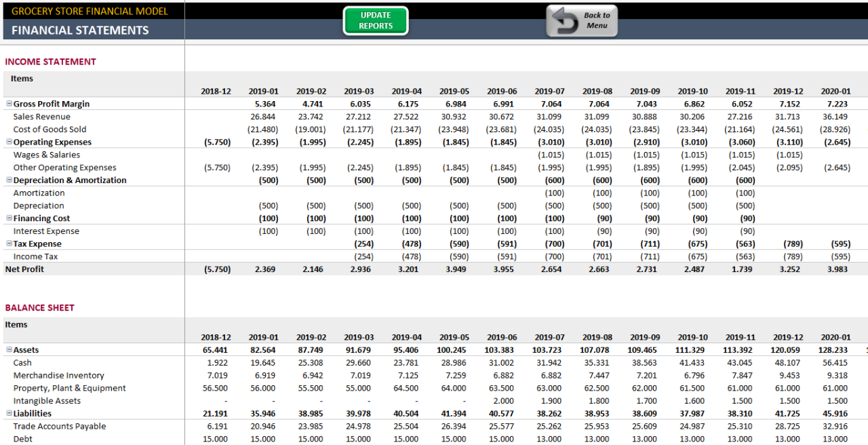Select the Interest Expense row label

point(46,231)
